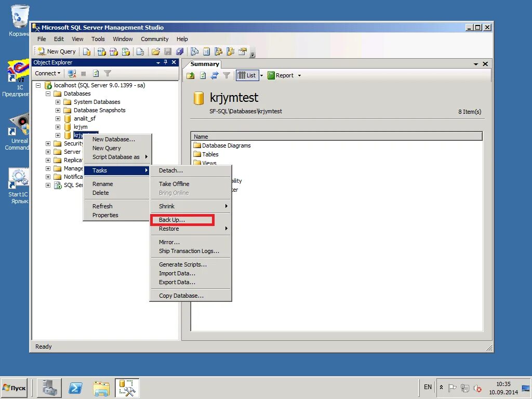Collapse the localhost server node
Image resolution: width=532 pixels, height=399 pixels.
[x=38, y=86]
